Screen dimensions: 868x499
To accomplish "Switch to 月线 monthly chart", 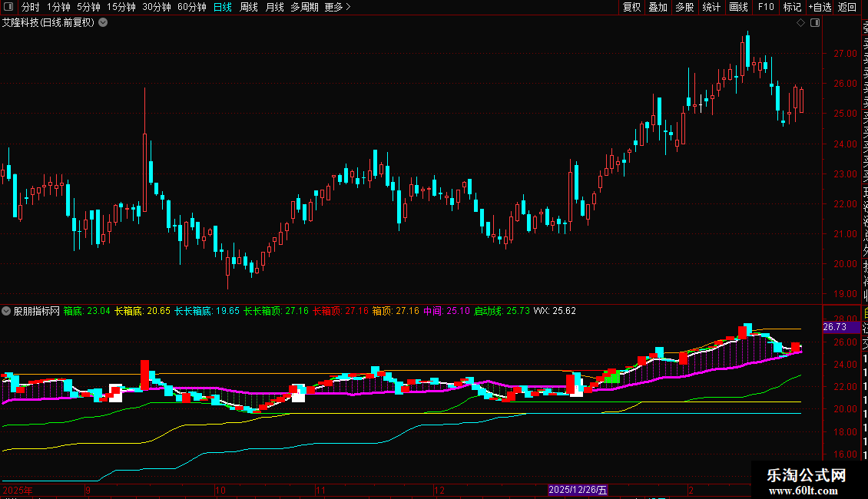I will [x=274, y=7].
